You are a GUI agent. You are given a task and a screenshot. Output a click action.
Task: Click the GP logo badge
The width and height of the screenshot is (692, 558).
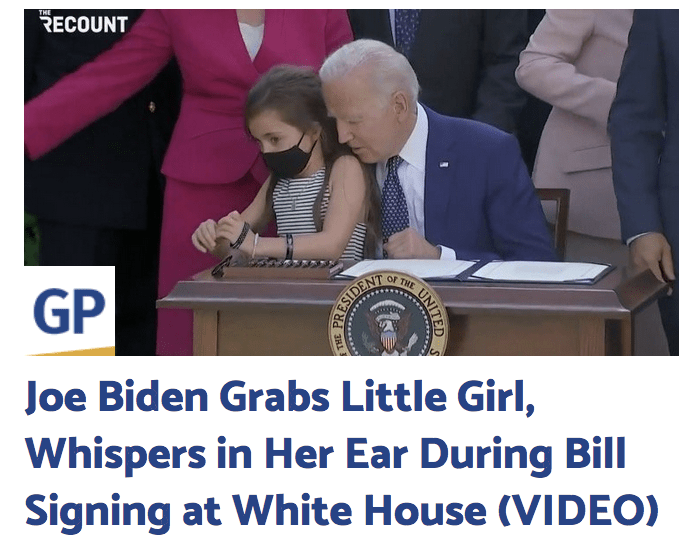(x=69, y=311)
